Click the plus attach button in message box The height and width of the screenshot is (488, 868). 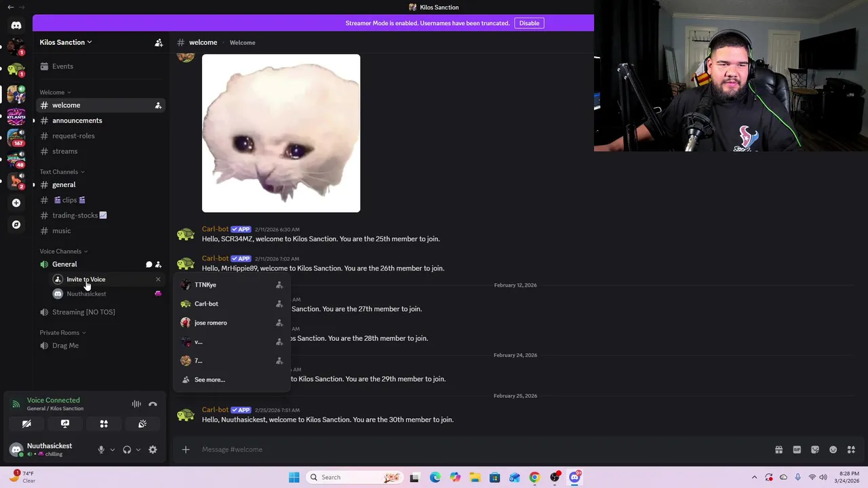(x=185, y=449)
